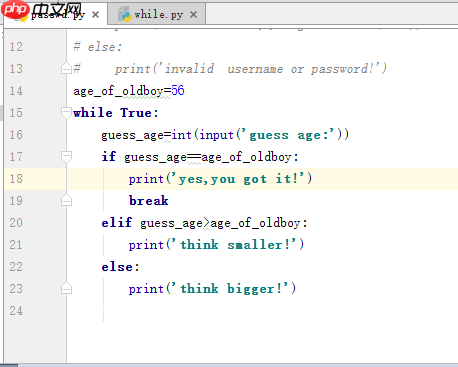Switch to the while.py tab
This screenshot has height=367, width=458.
pos(157,14)
